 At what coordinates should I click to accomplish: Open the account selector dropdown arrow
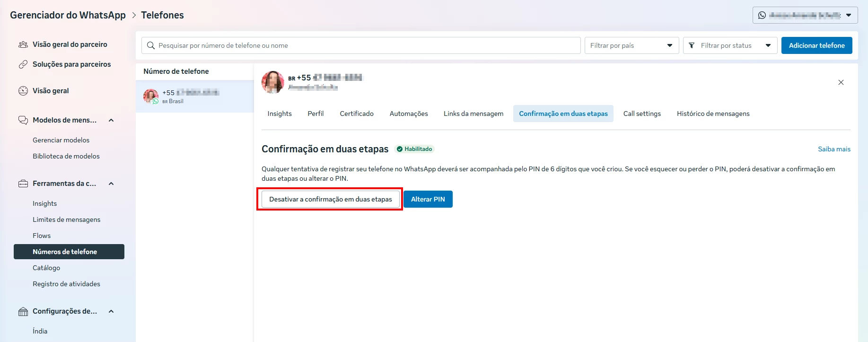point(849,15)
